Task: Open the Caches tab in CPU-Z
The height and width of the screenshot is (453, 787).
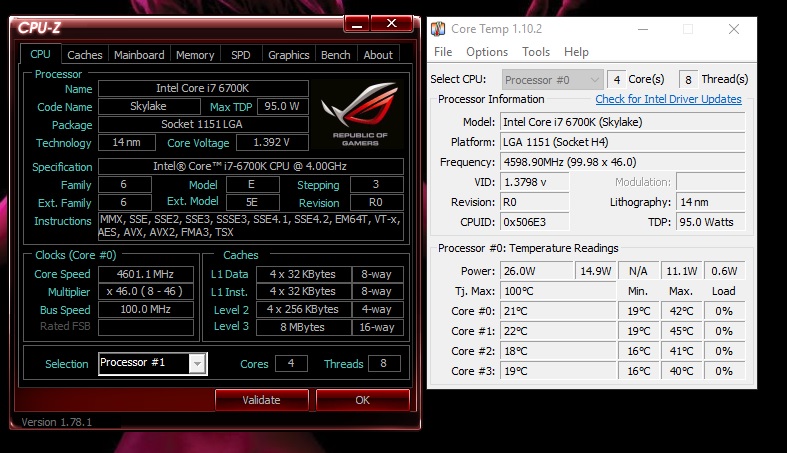Action: coord(84,55)
